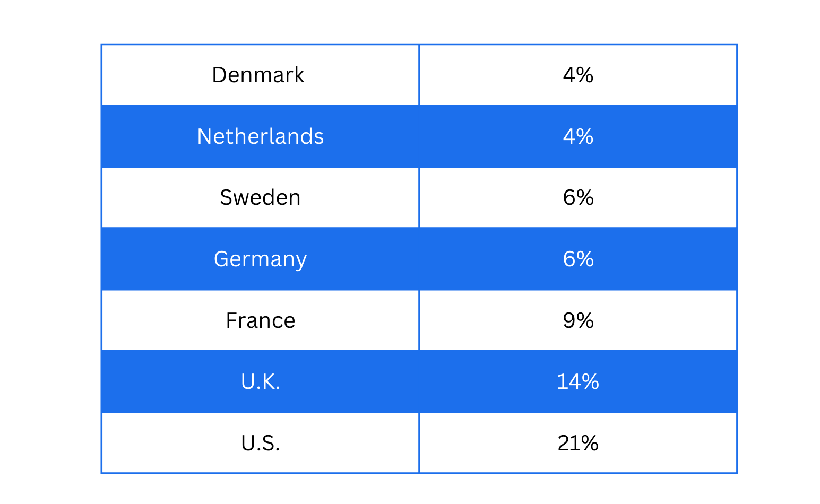820x504 pixels.
Task: Click the country name in the top row
Action: [258, 75]
